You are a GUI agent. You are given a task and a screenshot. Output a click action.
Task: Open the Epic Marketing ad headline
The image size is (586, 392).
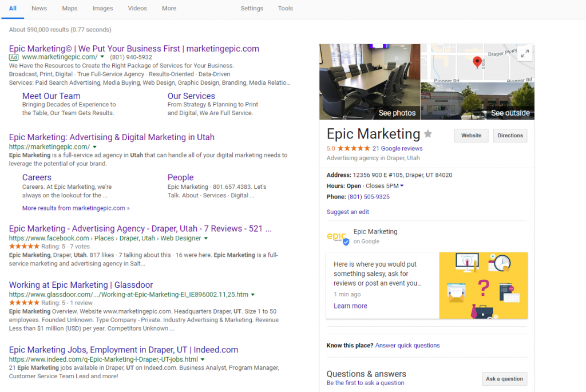[134, 49]
